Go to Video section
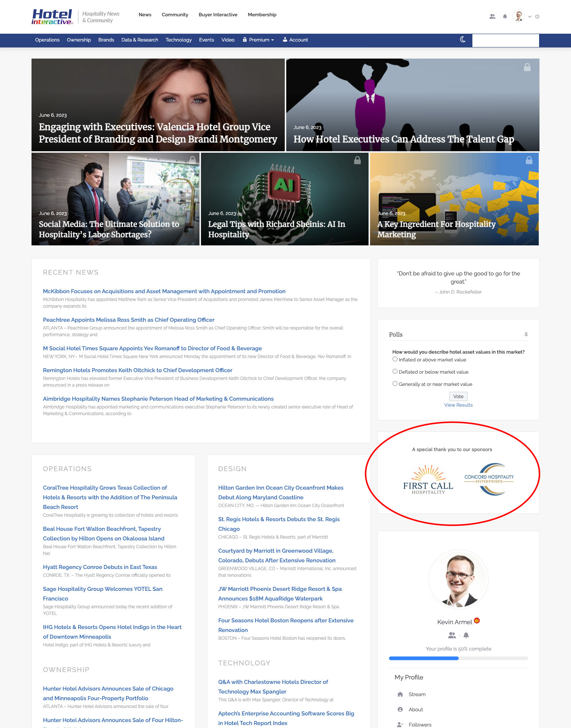Viewport: 571px width, 728px height. click(x=228, y=40)
